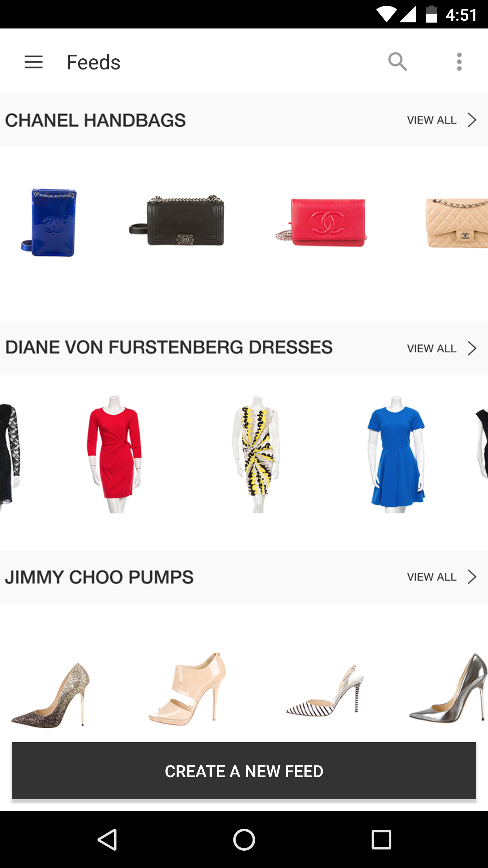The height and width of the screenshot is (868, 488).
Task: Choose the yellow patterned wrap dress
Action: (256, 454)
